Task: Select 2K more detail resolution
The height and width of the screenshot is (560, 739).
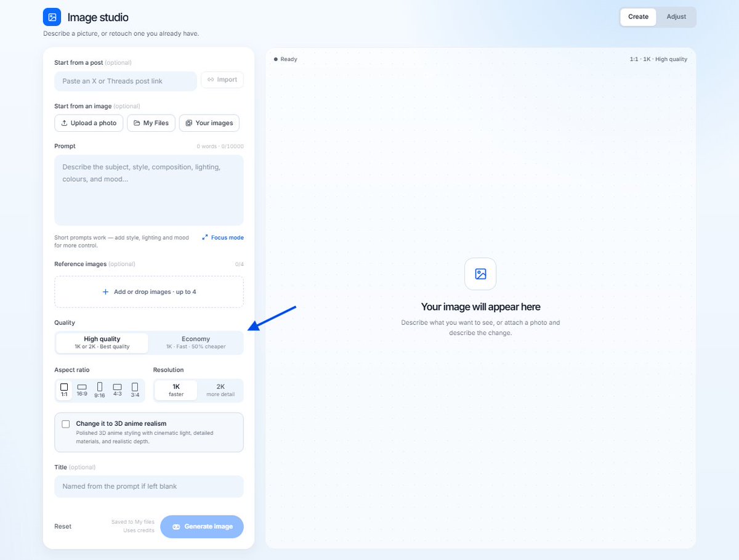Action: [220, 390]
